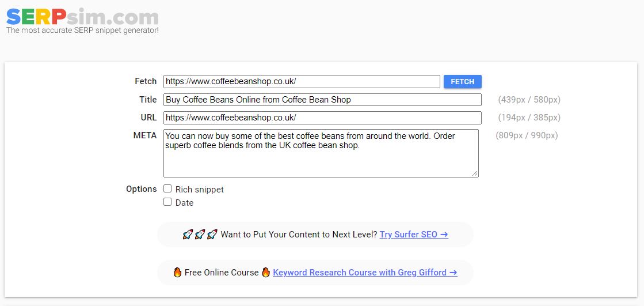Click the Fetch label
Screen dimensions: 644x306
[x=146, y=81]
